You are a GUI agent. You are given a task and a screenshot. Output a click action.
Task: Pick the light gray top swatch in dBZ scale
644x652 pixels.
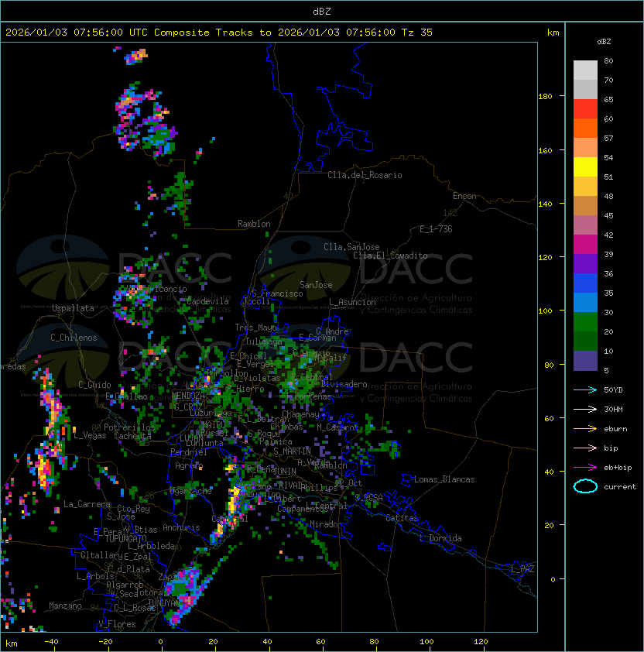coord(585,70)
